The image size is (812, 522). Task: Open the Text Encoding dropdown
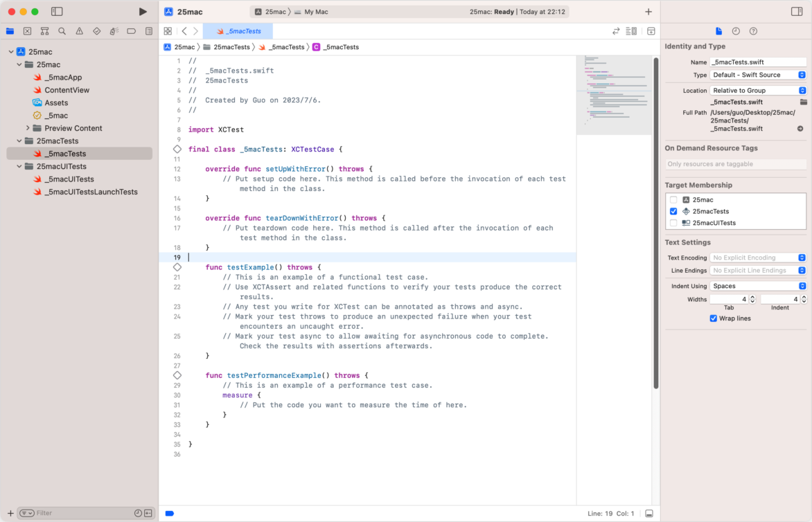(x=758, y=258)
